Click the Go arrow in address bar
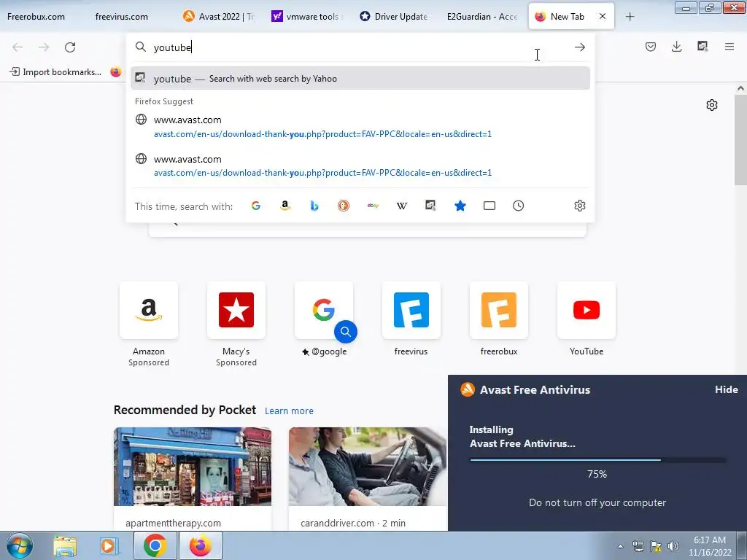Viewport: 747px width, 560px height. point(580,47)
